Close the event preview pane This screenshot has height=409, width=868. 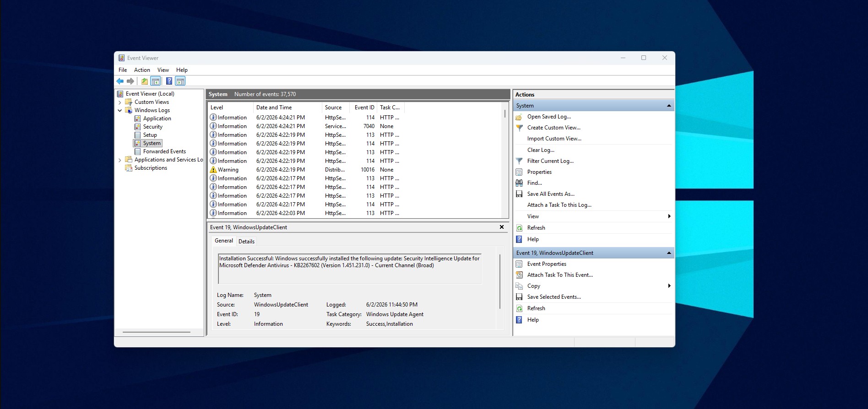502,227
